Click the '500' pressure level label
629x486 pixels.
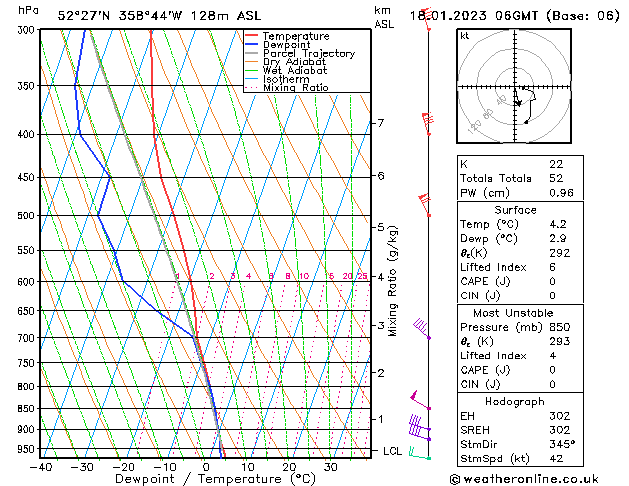[x=28, y=216]
